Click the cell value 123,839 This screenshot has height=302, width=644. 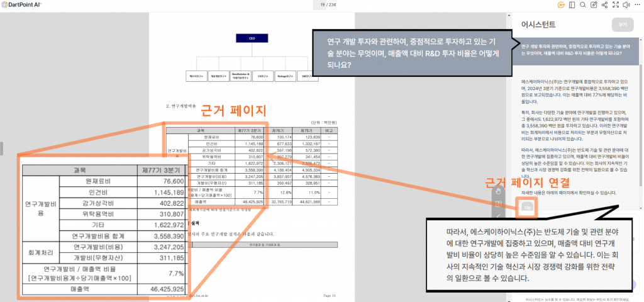click(313, 137)
